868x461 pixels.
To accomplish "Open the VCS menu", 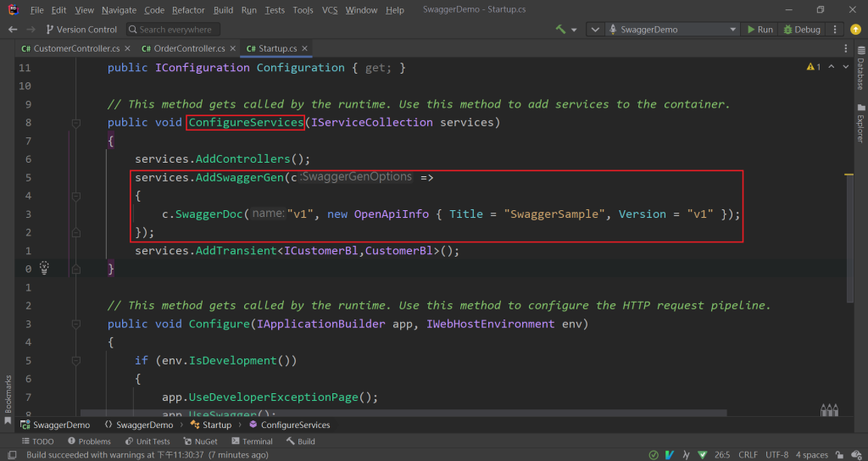I will pos(330,10).
